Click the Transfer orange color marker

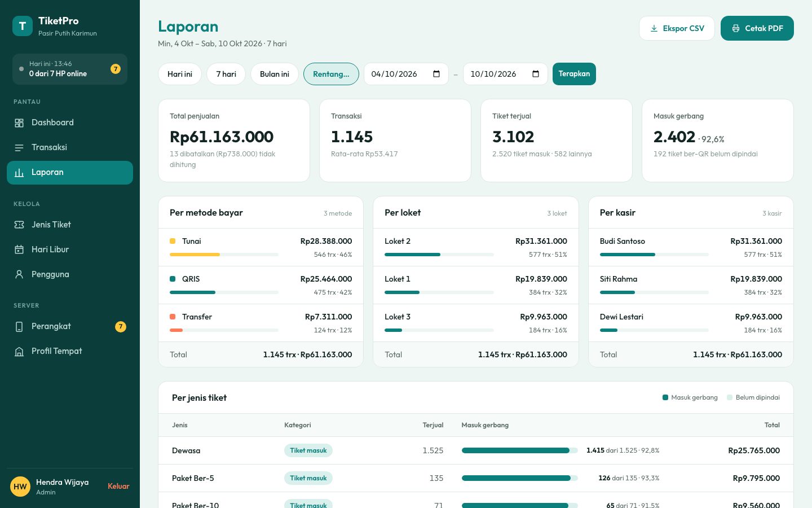tap(173, 317)
